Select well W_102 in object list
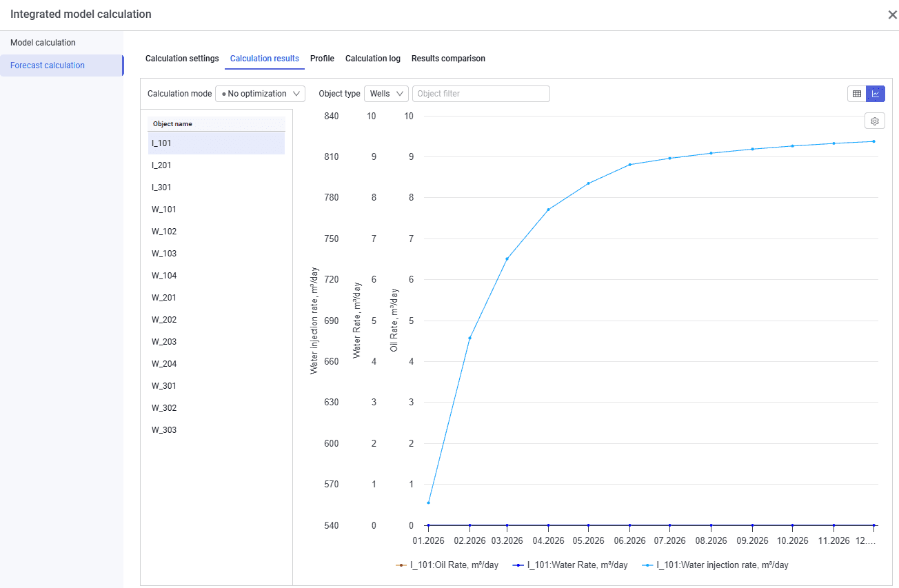The image size is (899, 588). [x=216, y=232]
